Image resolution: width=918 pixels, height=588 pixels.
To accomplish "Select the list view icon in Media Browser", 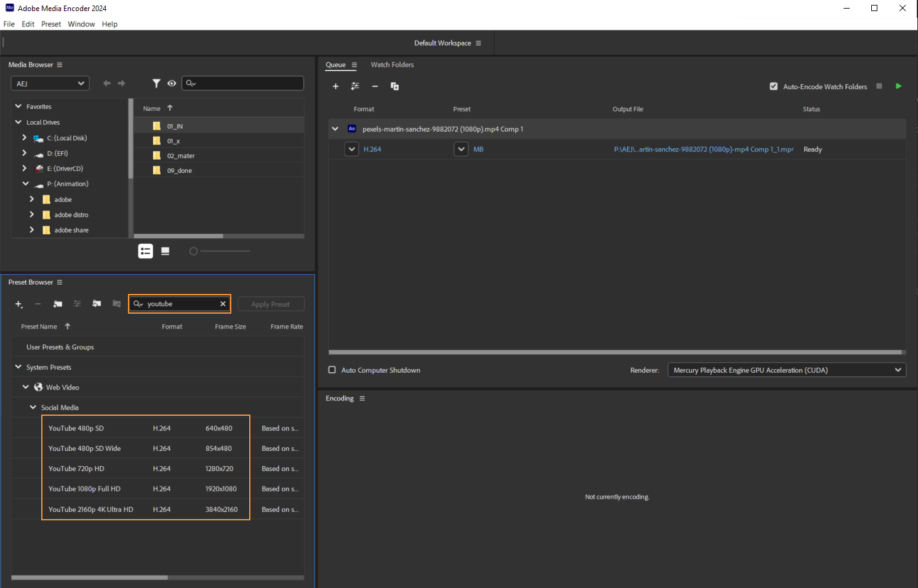I will pyautogui.click(x=145, y=251).
